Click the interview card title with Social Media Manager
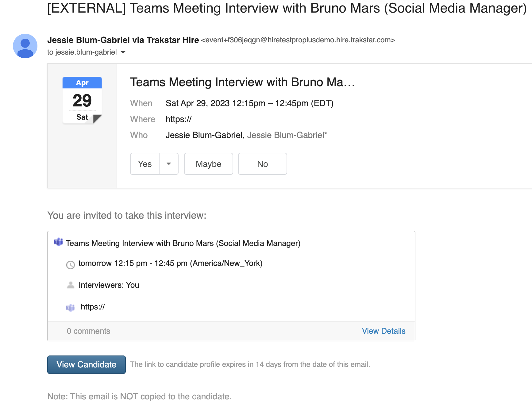 tap(183, 243)
